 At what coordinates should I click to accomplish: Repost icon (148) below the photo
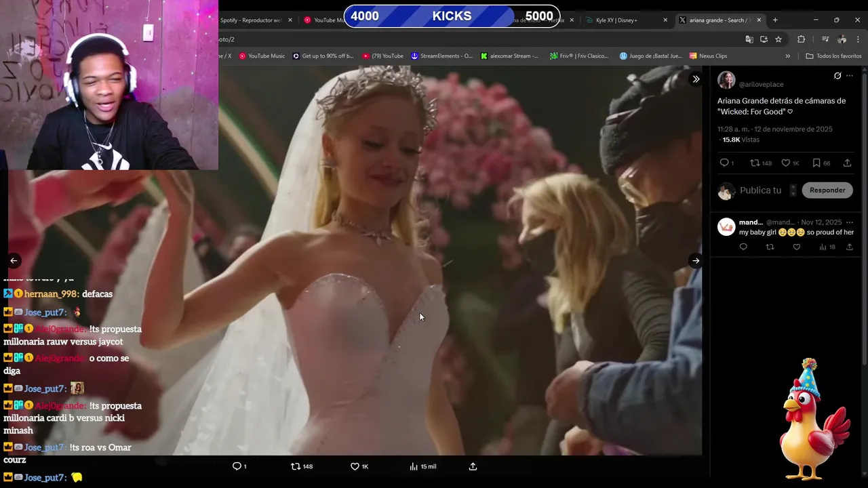pyautogui.click(x=302, y=466)
